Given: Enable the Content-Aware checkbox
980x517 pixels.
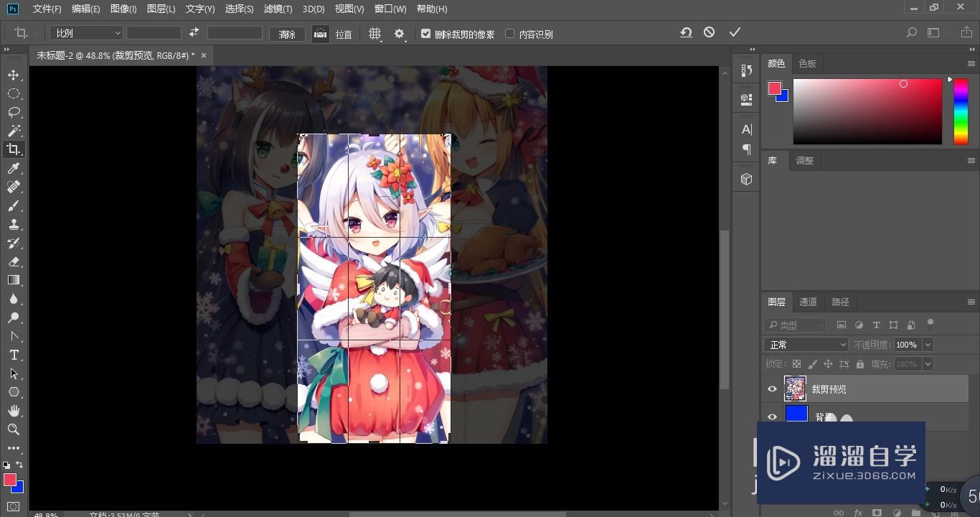Looking at the screenshot, I should coord(510,34).
